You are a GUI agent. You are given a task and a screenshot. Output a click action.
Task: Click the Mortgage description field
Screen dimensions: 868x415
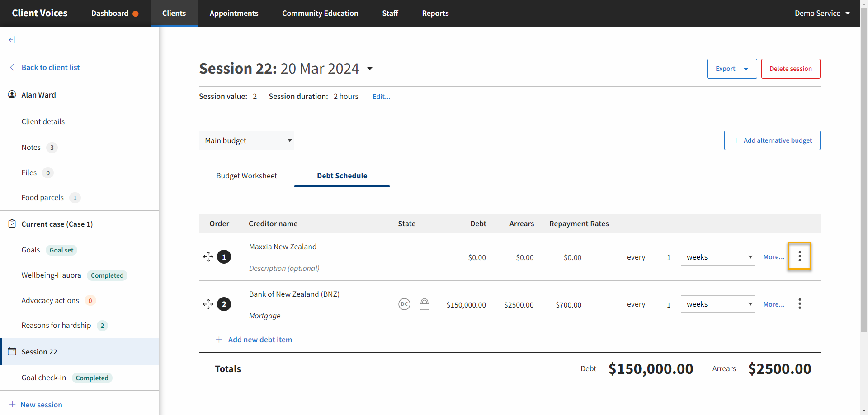click(x=264, y=316)
